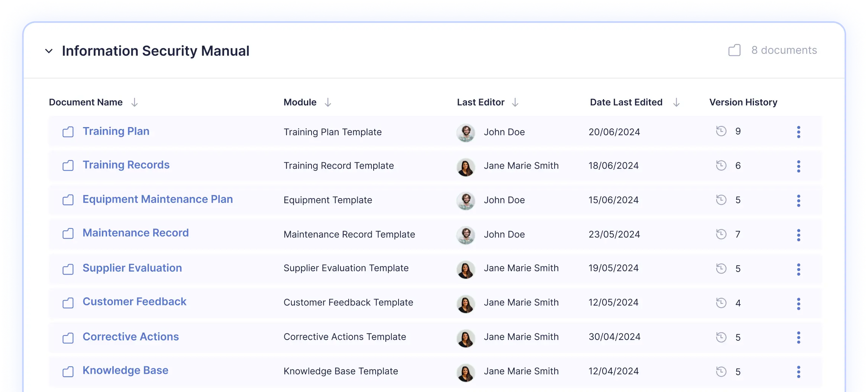The height and width of the screenshot is (392, 868).
Task: Click the Module column sort arrow
Action: tap(328, 102)
